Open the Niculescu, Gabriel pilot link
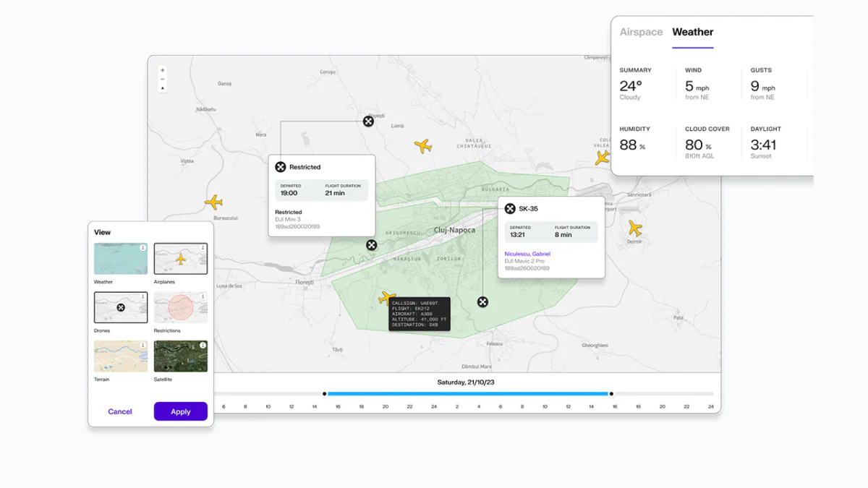The height and width of the screenshot is (488, 868). 527,254
